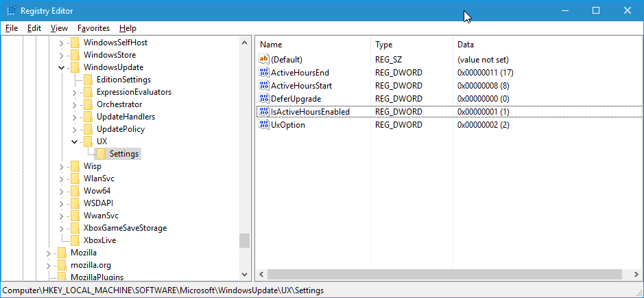644x298 pixels.
Task: Click the tree pane vertical scrollbar thumb
Action: tap(244, 240)
